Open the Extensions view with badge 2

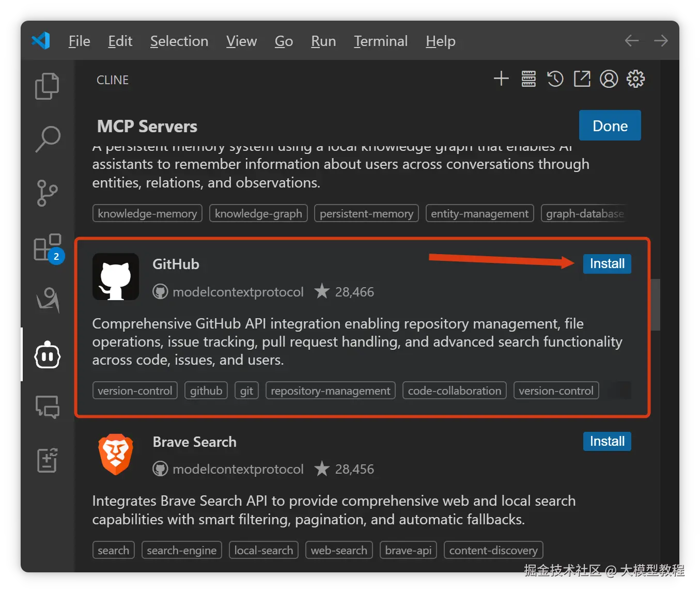(x=48, y=247)
